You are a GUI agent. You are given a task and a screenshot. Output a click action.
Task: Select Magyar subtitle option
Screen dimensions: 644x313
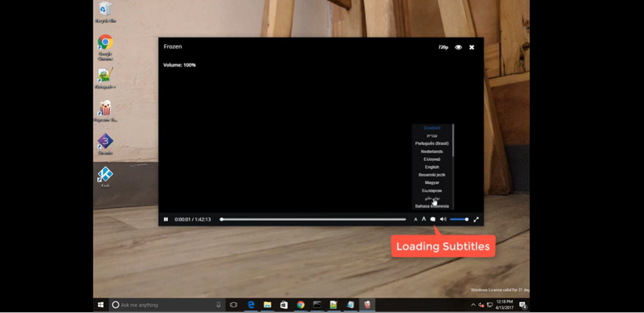(431, 183)
